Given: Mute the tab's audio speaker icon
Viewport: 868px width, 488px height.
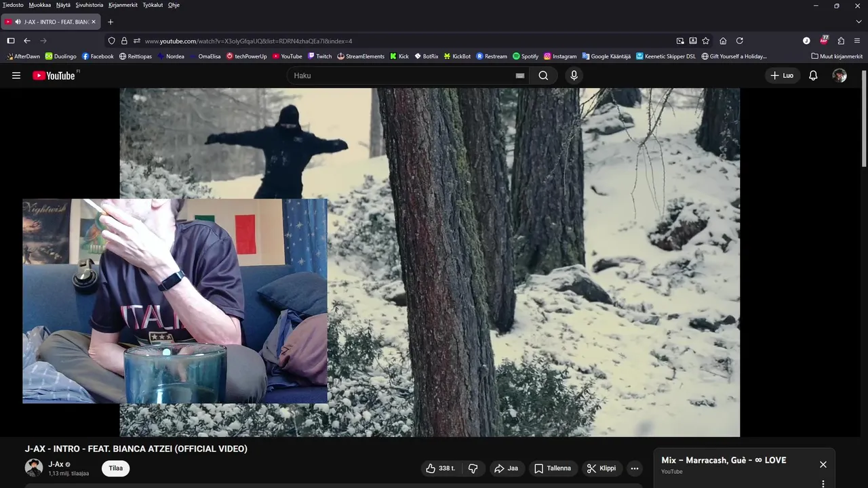Looking at the screenshot, I should point(17,22).
